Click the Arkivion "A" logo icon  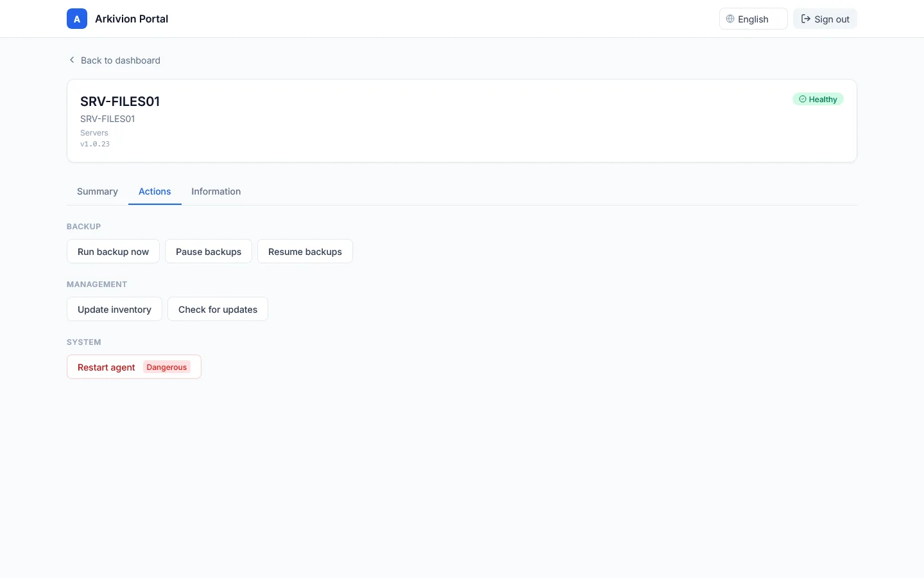[x=77, y=19]
